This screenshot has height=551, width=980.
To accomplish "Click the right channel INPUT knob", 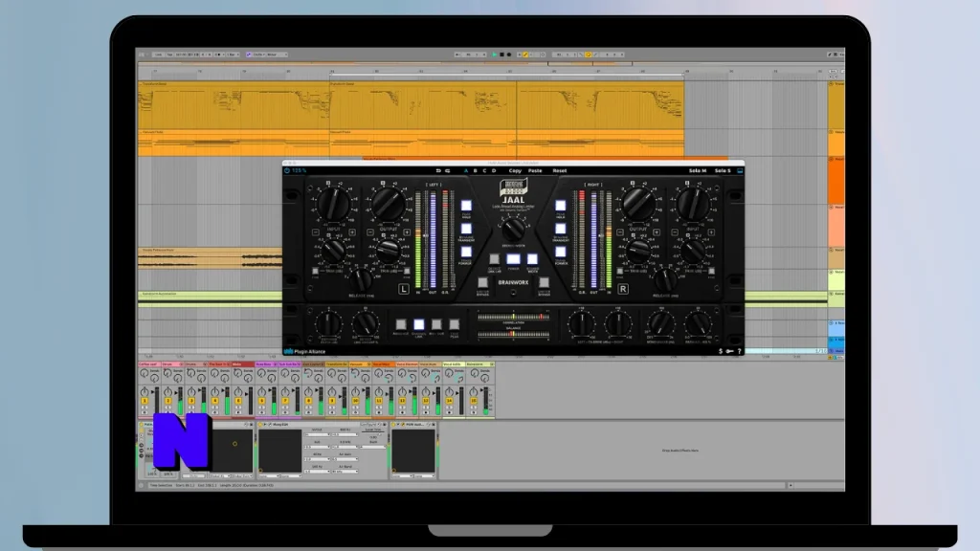I will point(693,204).
